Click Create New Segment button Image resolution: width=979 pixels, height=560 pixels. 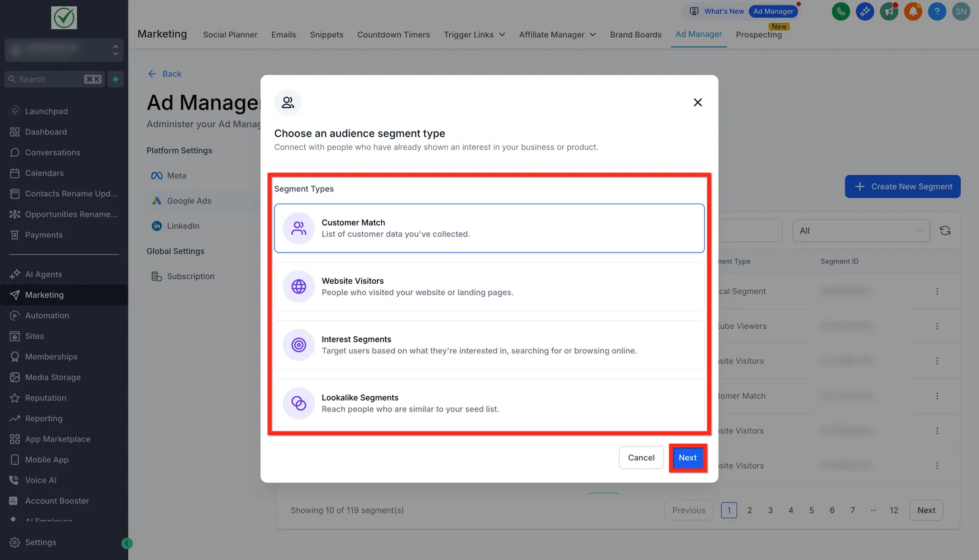tap(903, 186)
